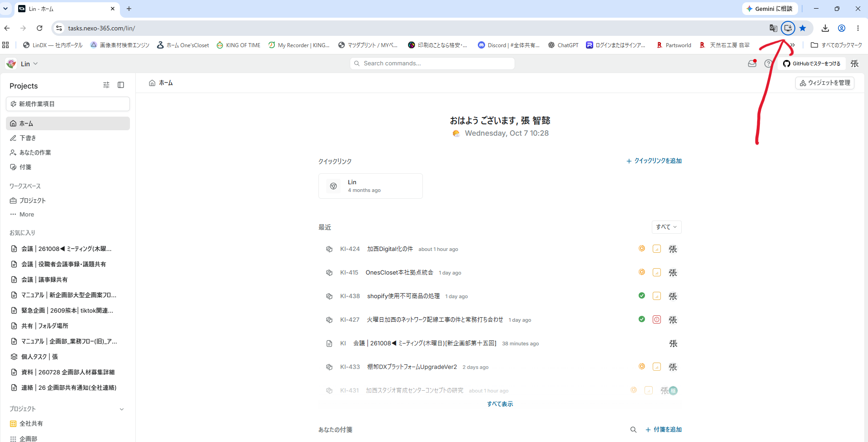Open the 全社共有 project in sidebar
868x442 pixels.
pyautogui.click(x=68, y=423)
